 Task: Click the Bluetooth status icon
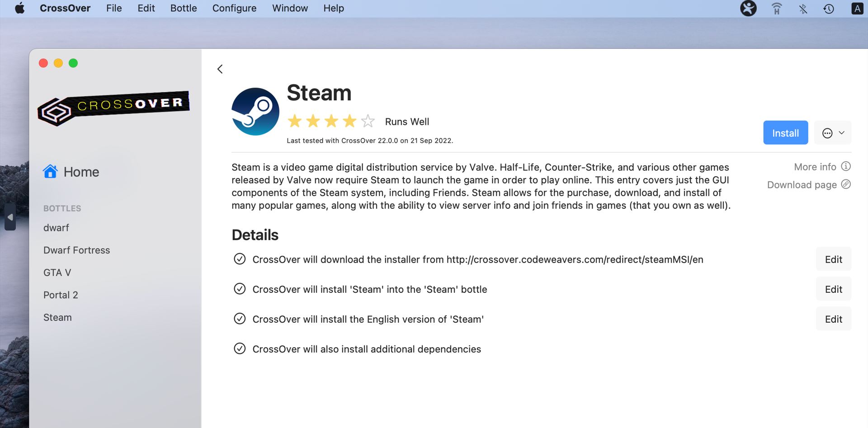point(803,9)
